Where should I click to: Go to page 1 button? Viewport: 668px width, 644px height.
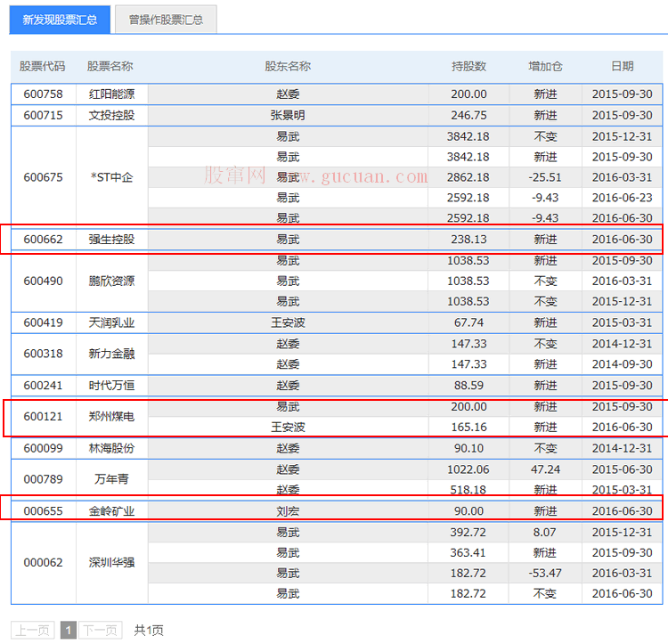coord(69,630)
